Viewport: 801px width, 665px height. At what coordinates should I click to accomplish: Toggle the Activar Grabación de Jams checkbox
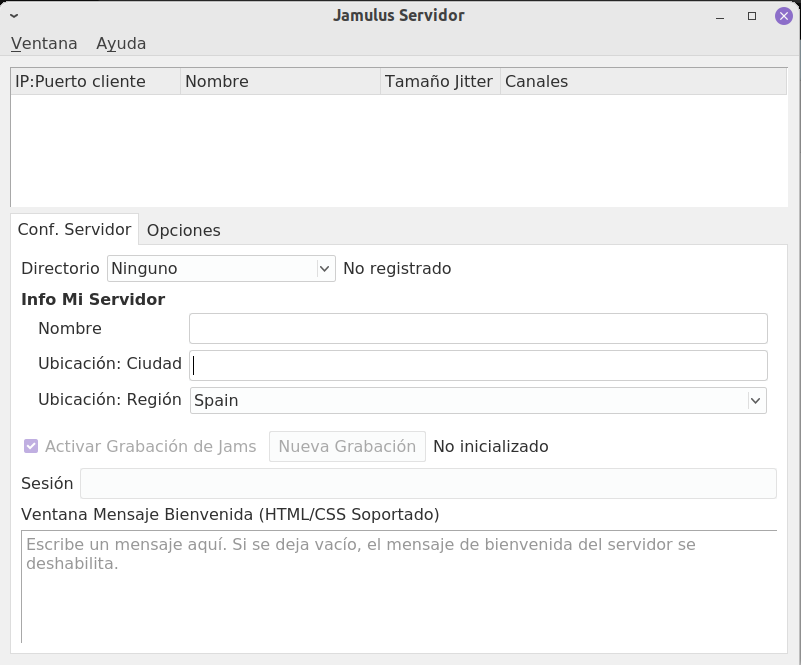click(x=29, y=446)
